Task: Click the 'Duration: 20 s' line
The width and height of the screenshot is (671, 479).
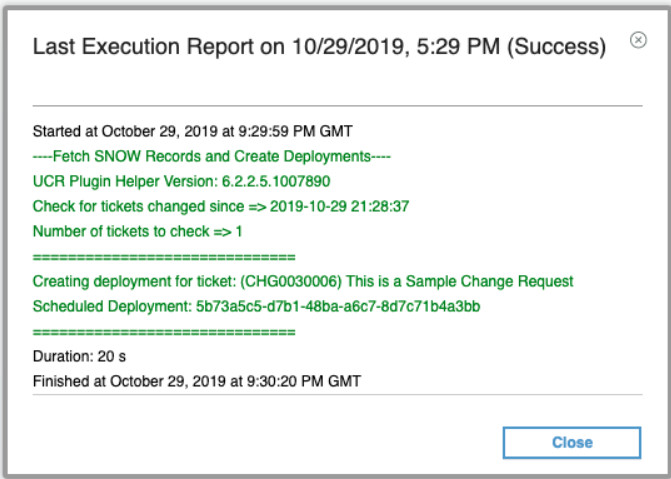Action: point(80,355)
